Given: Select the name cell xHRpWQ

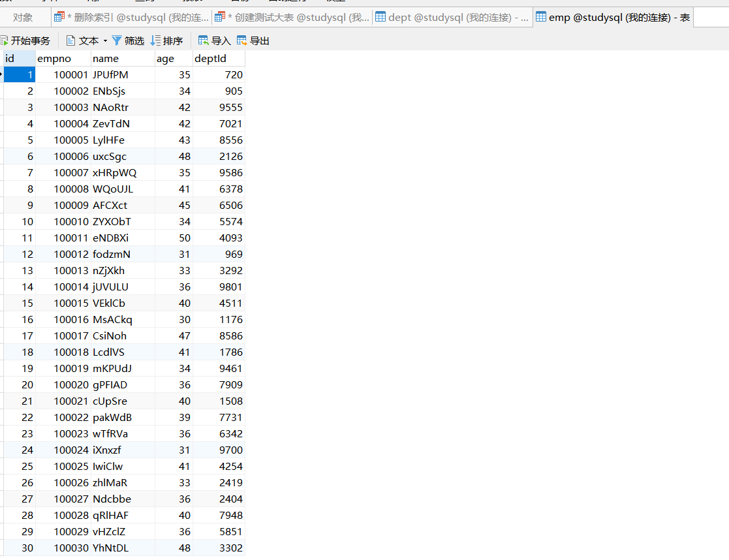Looking at the screenshot, I should pos(122,172).
